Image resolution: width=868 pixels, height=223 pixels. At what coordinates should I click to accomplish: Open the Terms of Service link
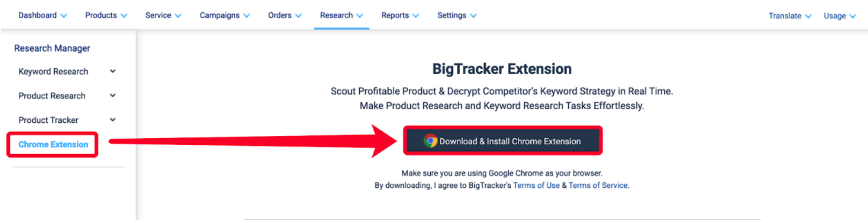point(598,186)
